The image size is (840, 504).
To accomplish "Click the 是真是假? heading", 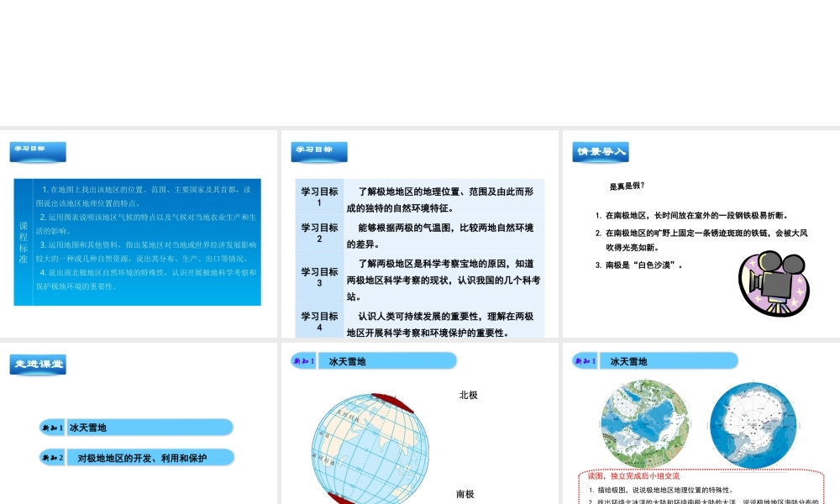I will click(x=627, y=186).
